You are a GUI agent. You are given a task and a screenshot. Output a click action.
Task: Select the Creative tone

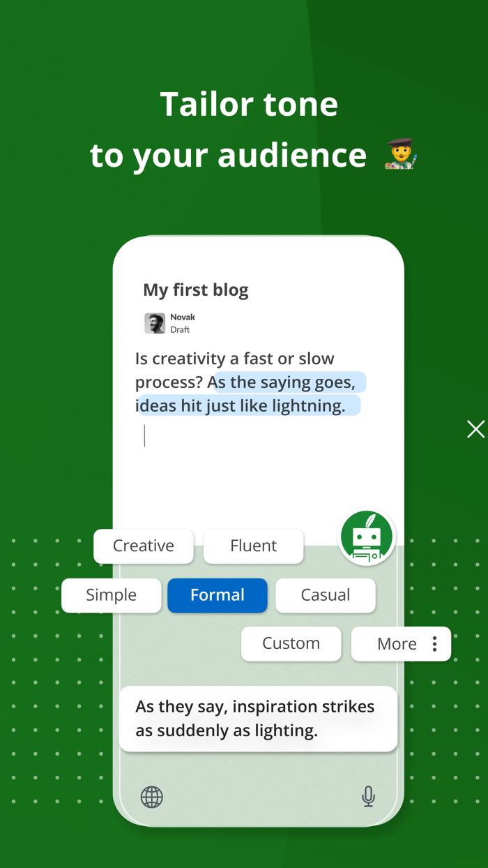tap(143, 546)
